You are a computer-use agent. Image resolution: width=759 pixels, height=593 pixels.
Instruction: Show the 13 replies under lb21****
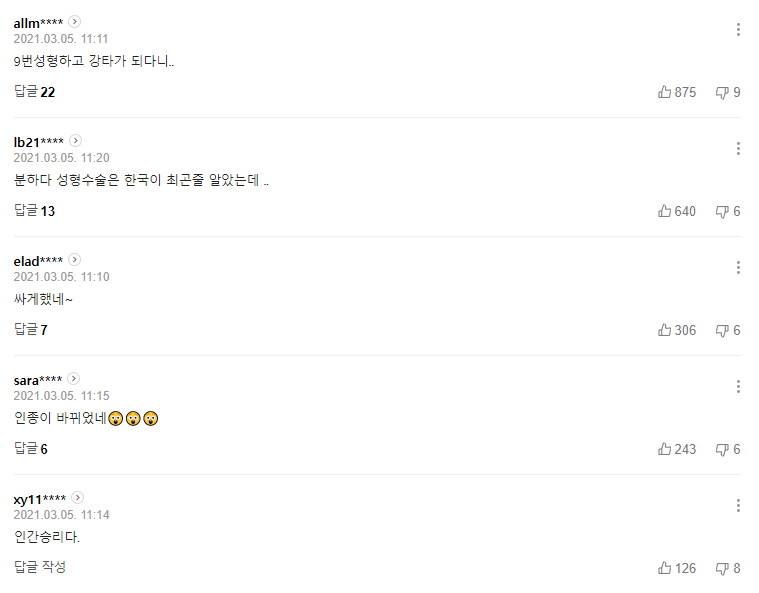(34, 211)
